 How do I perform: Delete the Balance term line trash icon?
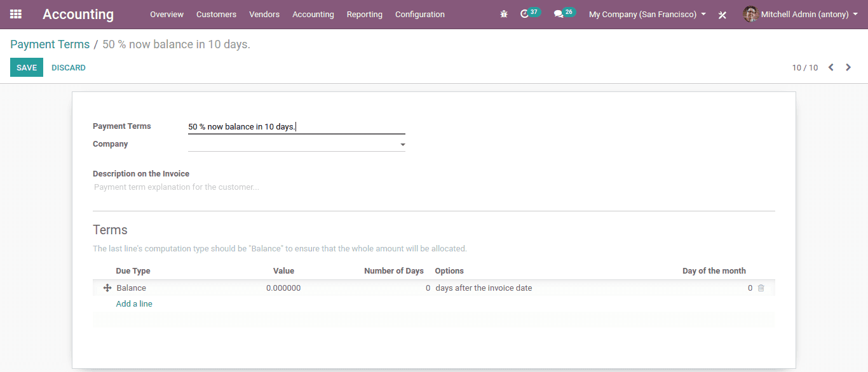coord(761,288)
